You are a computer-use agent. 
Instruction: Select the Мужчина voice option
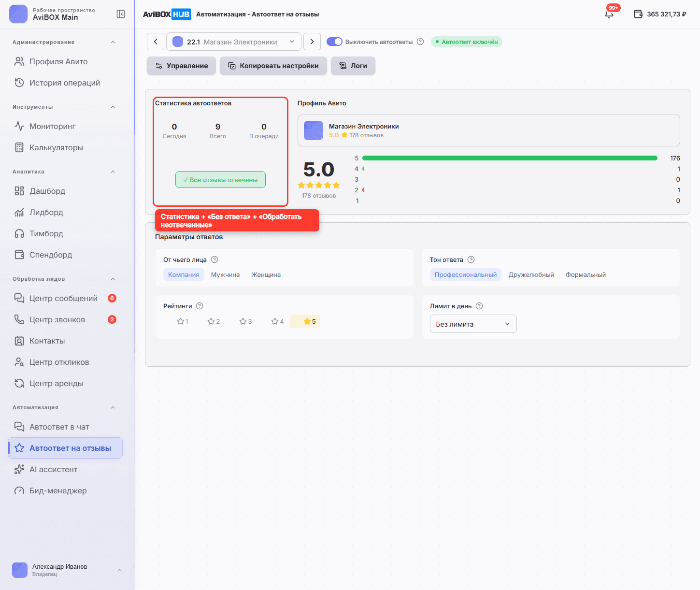[x=225, y=274]
